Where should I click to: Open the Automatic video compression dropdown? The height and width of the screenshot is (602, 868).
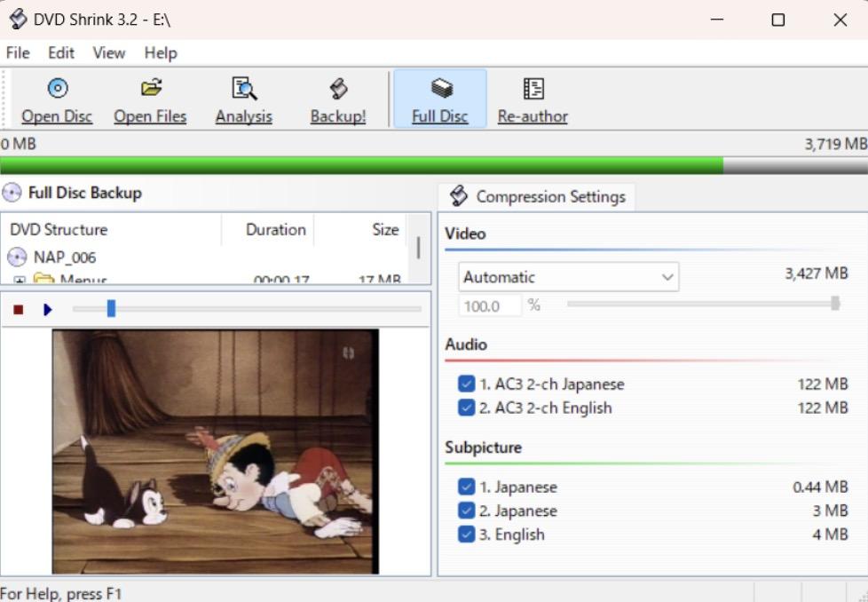(569, 277)
